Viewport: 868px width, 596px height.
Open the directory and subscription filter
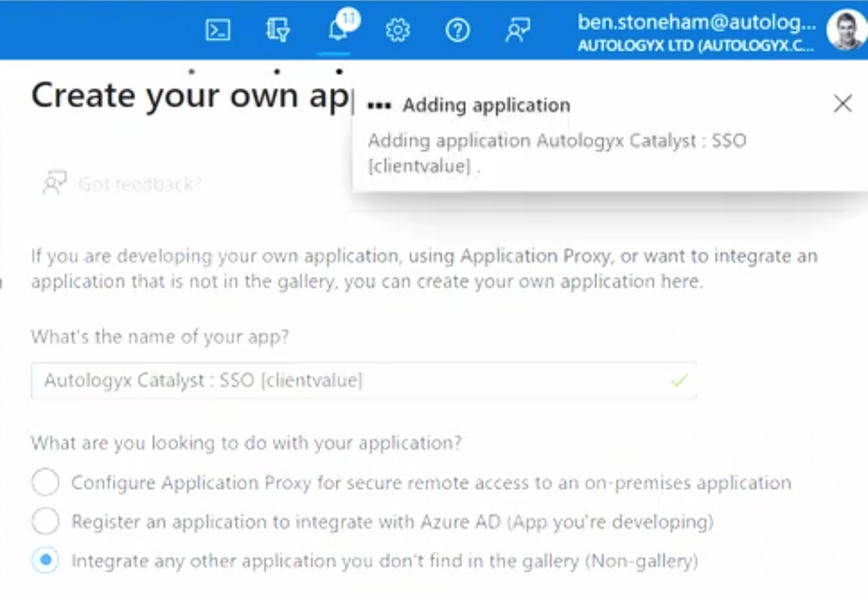[278, 30]
